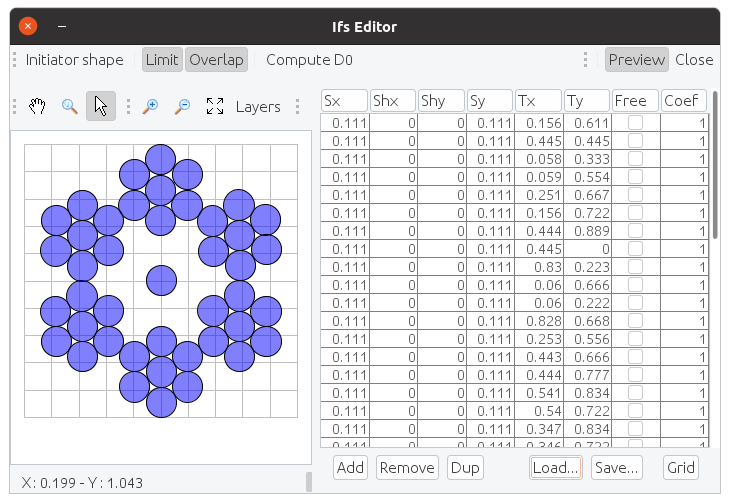Screen dimensions: 730x503
Task: Check Free box in row with Ty 0.889
Action: tap(635, 231)
